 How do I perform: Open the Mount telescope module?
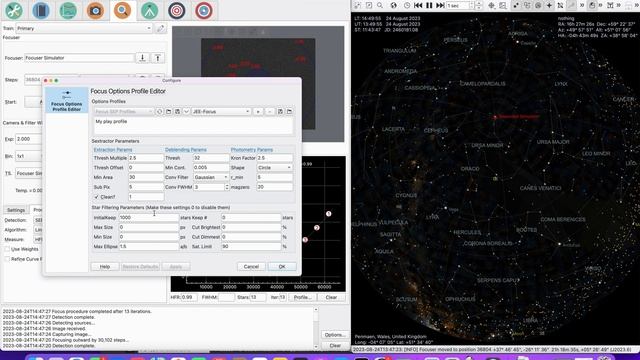point(149,11)
